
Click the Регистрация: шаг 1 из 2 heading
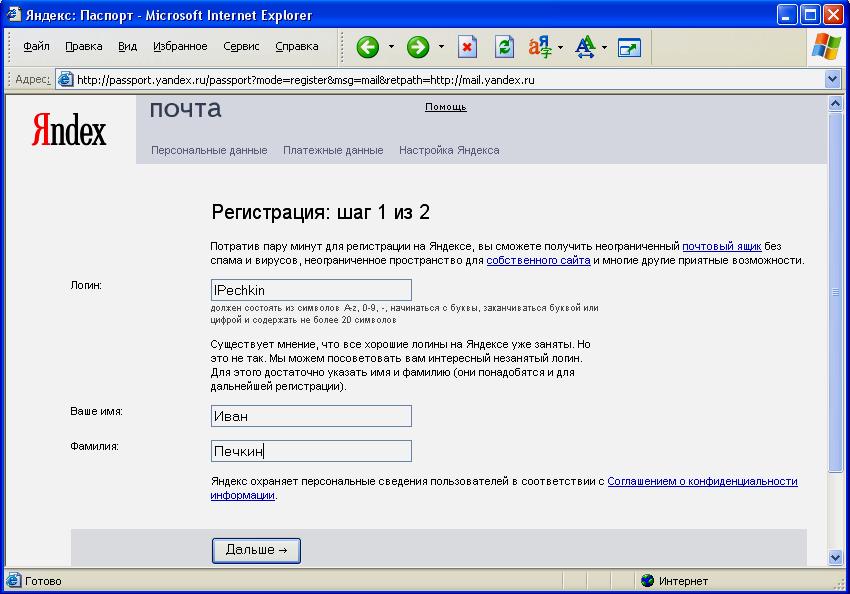pyautogui.click(x=320, y=212)
